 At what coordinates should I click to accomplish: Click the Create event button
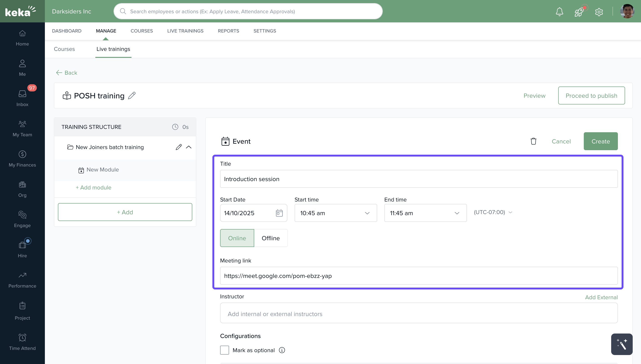[x=600, y=141]
